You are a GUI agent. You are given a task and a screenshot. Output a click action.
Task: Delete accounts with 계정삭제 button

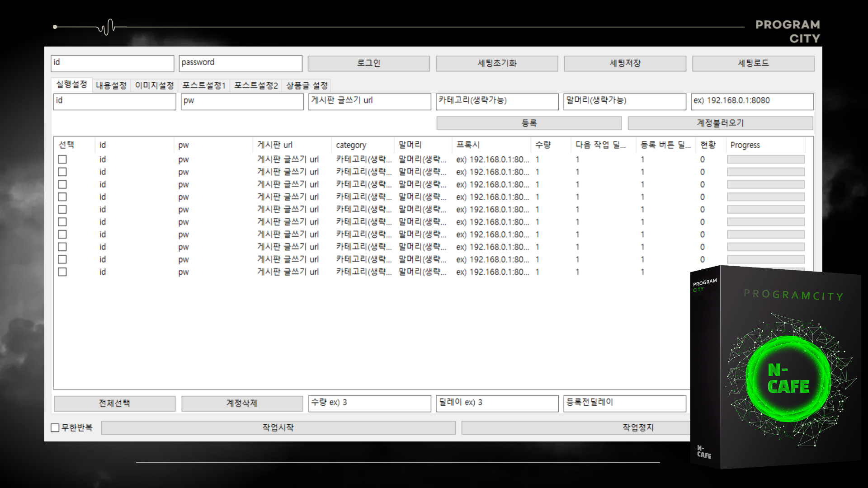point(242,404)
